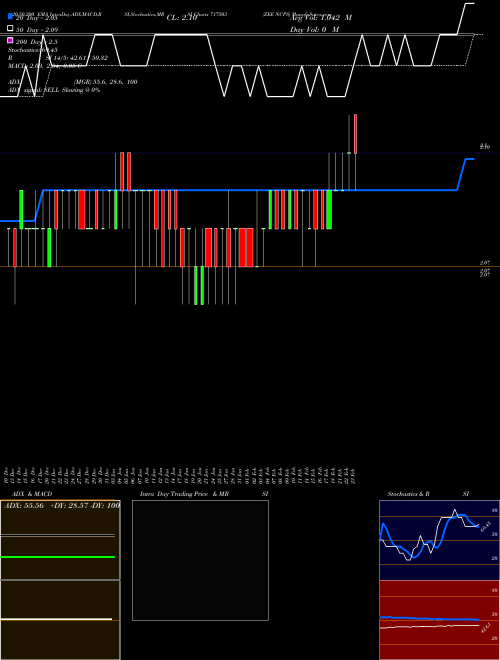
Task: Click the RSI 14/5 values line
Action: [58, 58]
